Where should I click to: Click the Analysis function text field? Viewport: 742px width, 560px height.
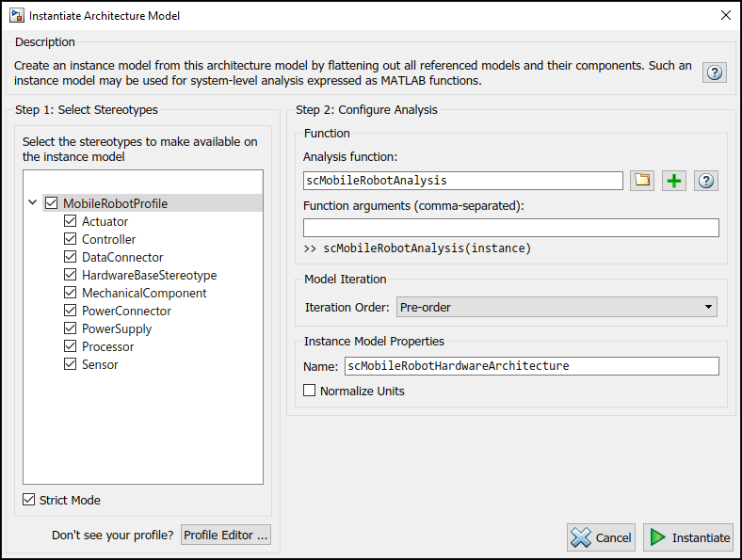click(x=462, y=181)
